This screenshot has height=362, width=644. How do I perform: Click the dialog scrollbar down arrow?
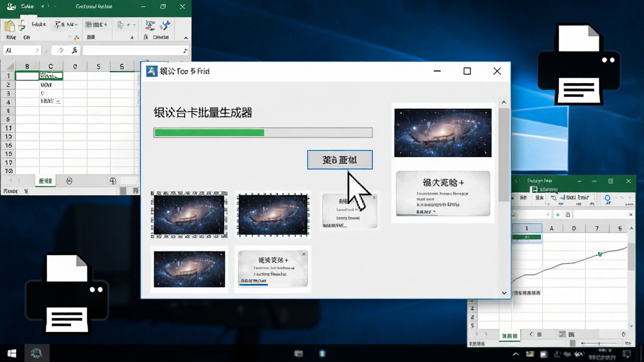504,293
